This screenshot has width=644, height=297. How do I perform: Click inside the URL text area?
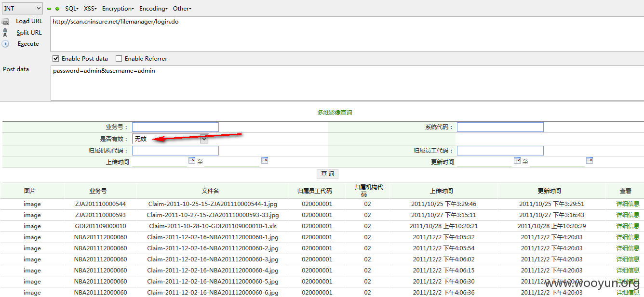pyautogui.click(x=347, y=34)
